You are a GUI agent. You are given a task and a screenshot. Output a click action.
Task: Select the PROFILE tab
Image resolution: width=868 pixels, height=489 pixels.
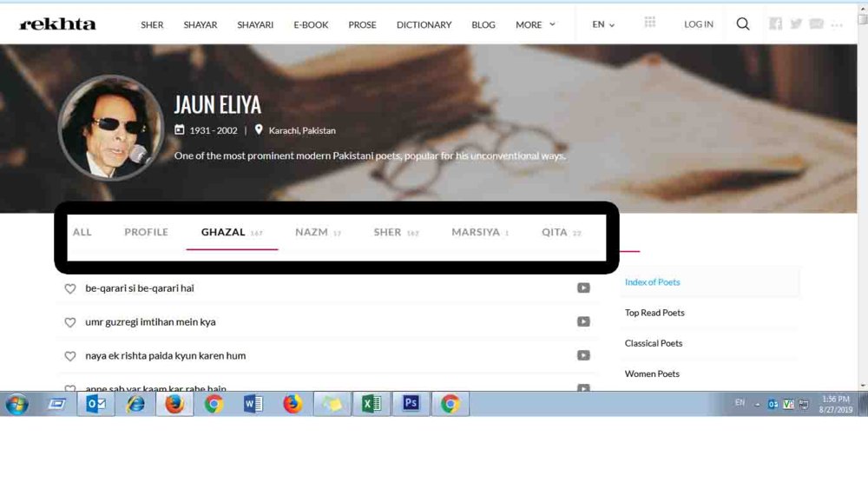[x=146, y=232]
